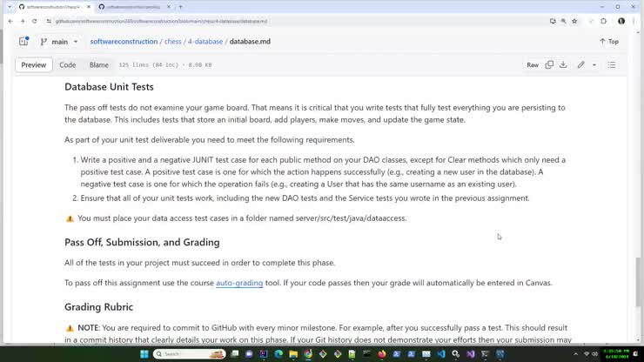Open document outline list icon

click(x=612, y=65)
